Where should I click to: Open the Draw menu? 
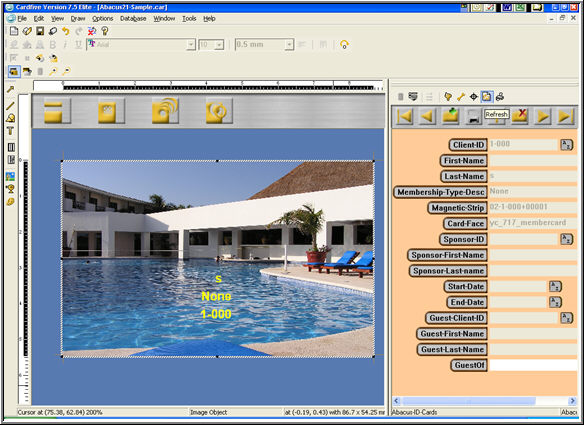tap(78, 19)
